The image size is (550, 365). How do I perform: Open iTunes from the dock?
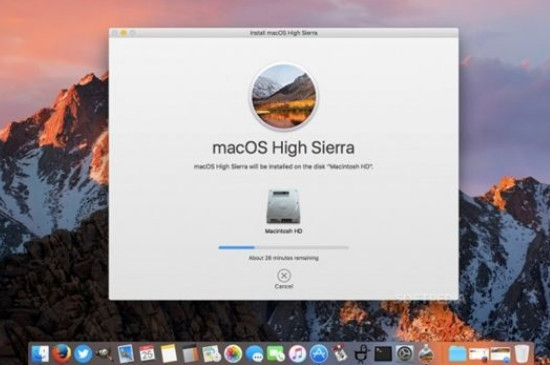pyautogui.click(x=297, y=354)
